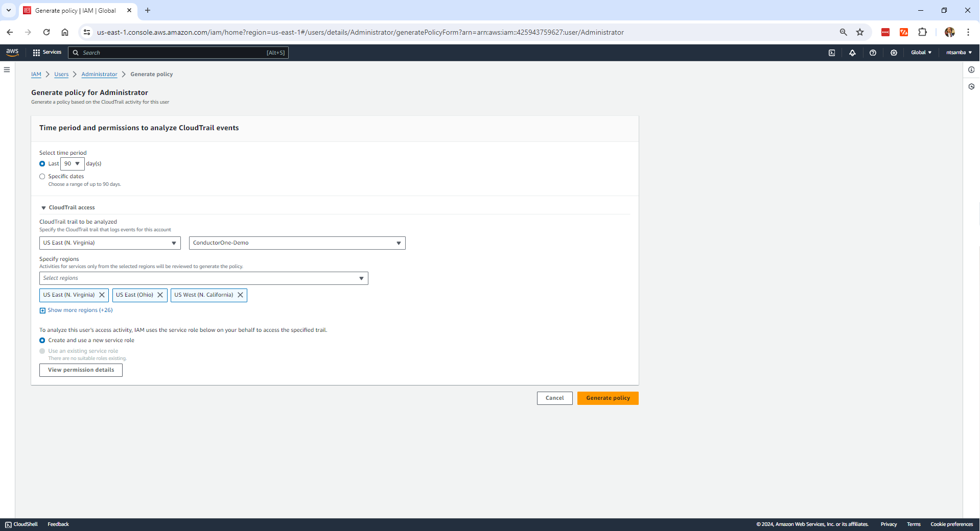The height and width of the screenshot is (531, 980).
Task: Open the CloudShell terminal icon in top navigation
Action: point(832,53)
